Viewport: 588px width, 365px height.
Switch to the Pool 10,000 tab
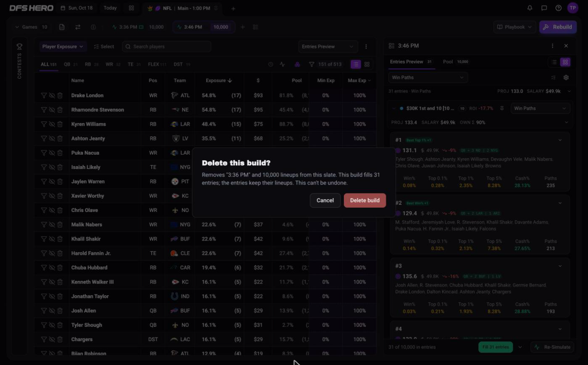pyautogui.click(x=456, y=62)
